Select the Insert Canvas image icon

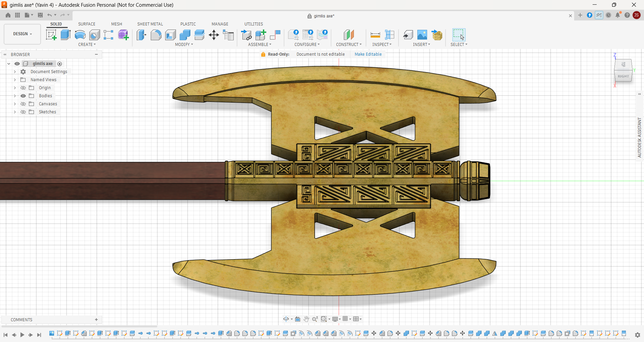pos(422,35)
